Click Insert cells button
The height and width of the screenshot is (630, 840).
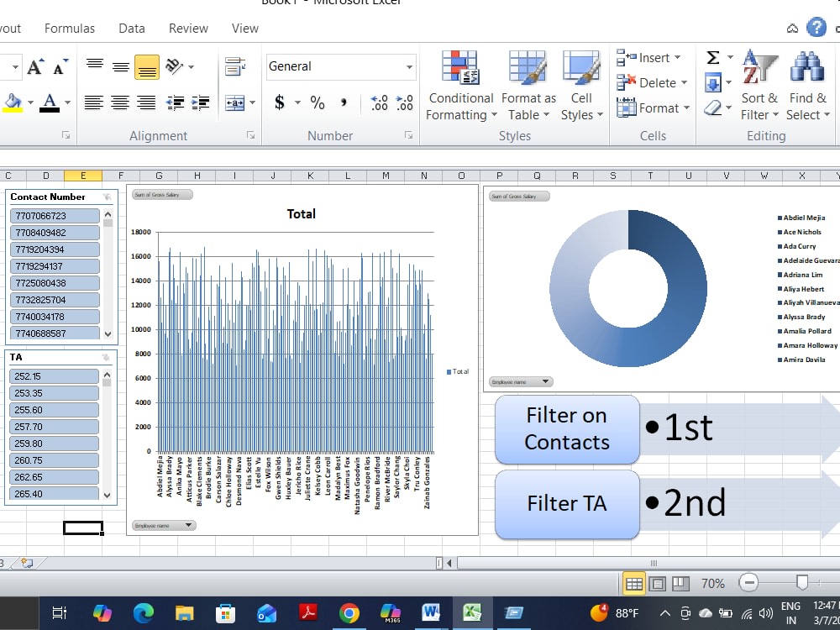point(648,57)
